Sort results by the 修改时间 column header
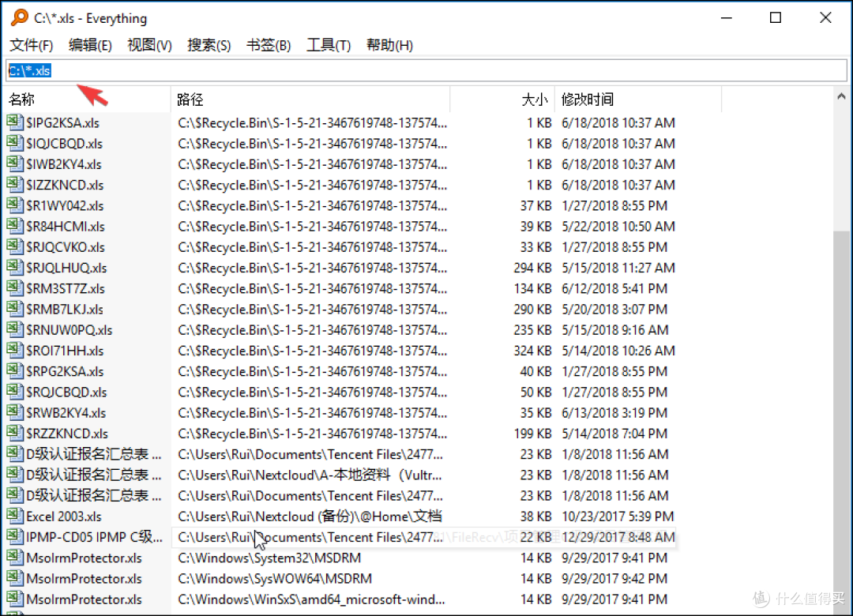 pos(638,100)
